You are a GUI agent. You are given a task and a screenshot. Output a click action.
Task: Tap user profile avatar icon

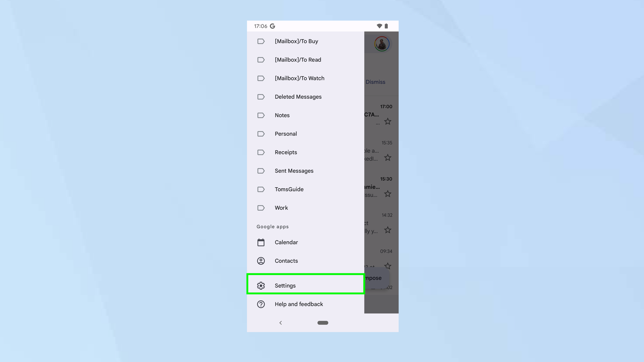pos(382,44)
